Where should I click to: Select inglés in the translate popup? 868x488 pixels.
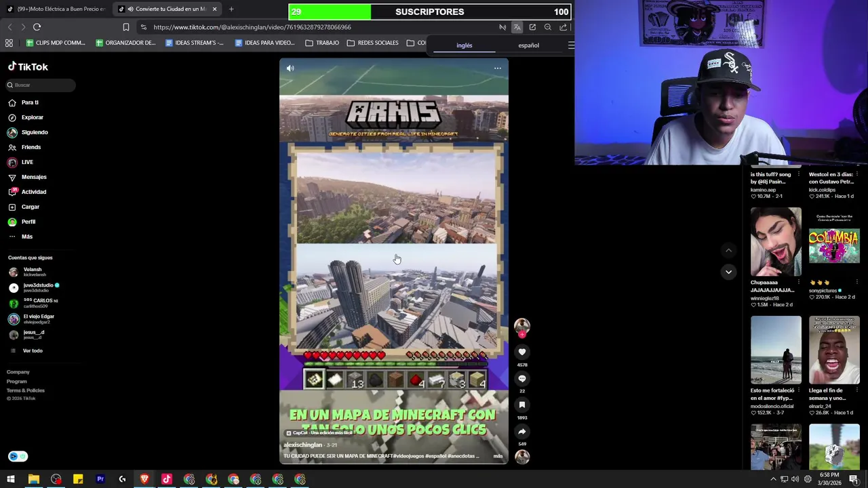(x=465, y=45)
